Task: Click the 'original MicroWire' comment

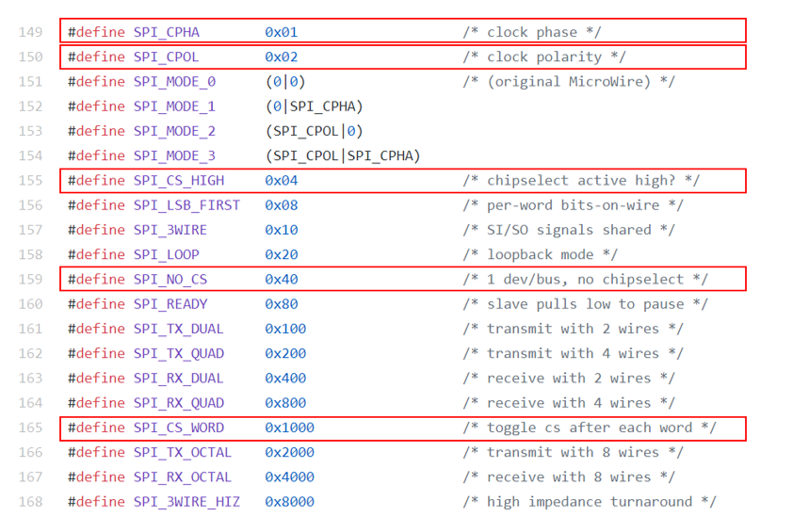Action: (569, 82)
